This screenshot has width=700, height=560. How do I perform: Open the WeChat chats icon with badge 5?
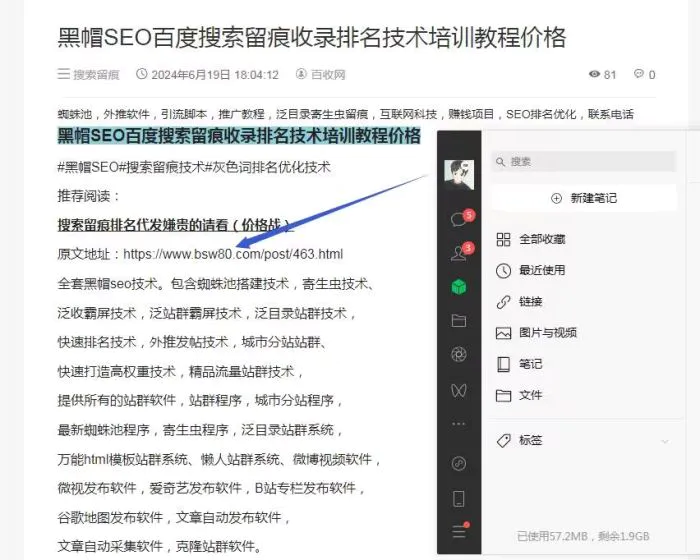point(462,218)
